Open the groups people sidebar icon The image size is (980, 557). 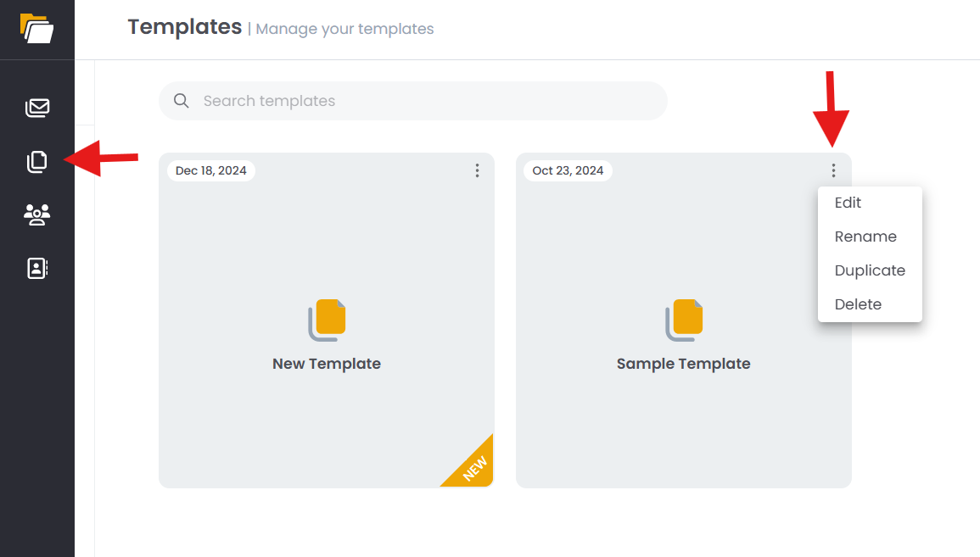point(37,214)
